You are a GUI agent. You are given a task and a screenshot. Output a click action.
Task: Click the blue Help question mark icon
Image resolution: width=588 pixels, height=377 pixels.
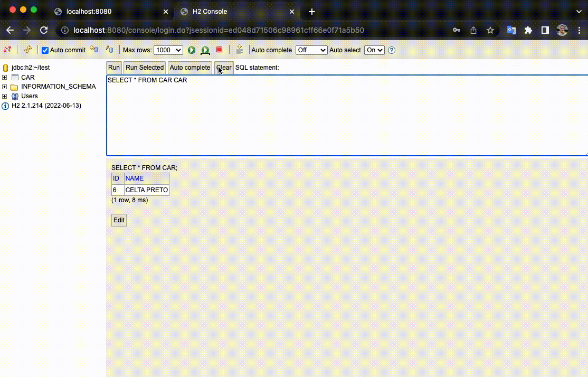(x=392, y=50)
